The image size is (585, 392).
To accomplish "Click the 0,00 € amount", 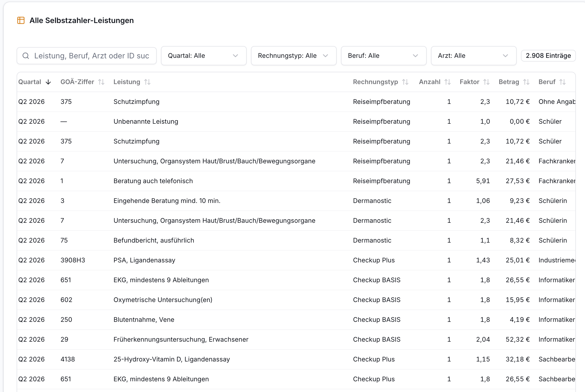I will pyautogui.click(x=520, y=122).
